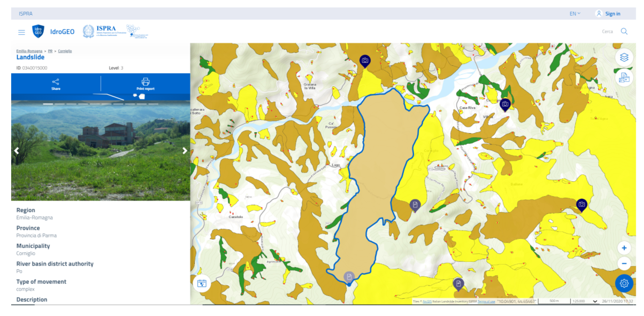The width and height of the screenshot is (644, 316).
Task: Zoom out of the map
Action: (x=624, y=263)
